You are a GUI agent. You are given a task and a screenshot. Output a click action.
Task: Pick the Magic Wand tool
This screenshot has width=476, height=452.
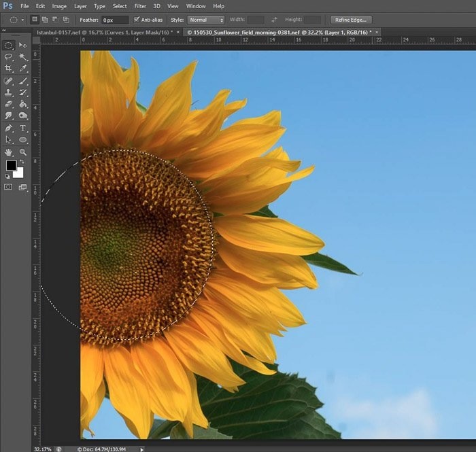[22, 57]
